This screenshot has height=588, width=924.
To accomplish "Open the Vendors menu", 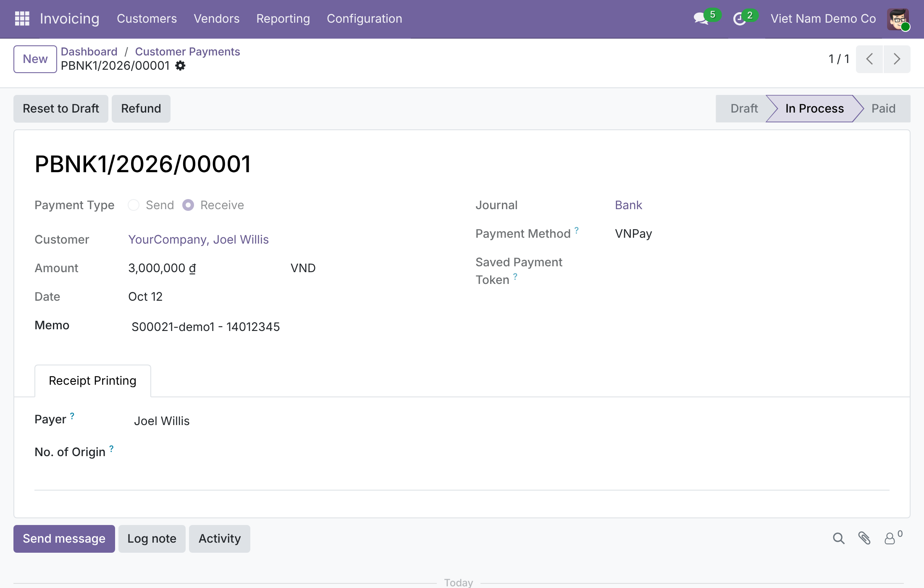I will click(x=217, y=18).
